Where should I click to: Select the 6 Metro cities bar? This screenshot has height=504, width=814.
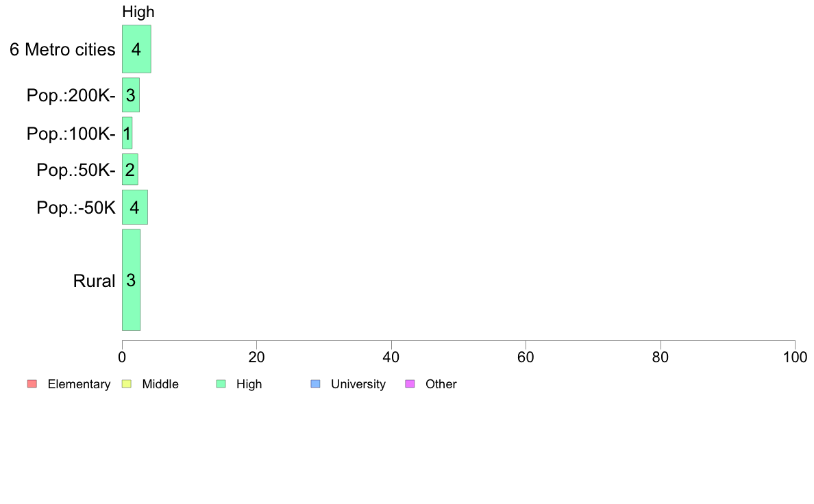point(136,49)
